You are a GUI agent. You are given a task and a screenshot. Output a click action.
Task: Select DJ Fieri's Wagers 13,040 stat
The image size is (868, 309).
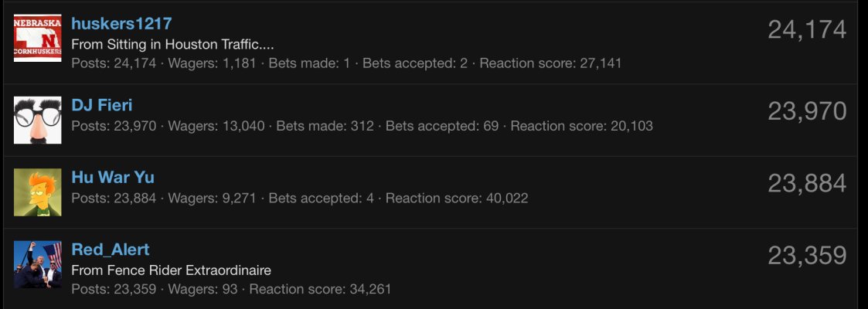[216, 126]
